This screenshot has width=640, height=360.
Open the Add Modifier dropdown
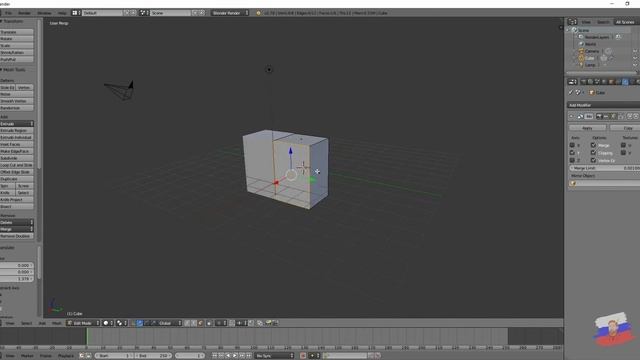click(603, 105)
